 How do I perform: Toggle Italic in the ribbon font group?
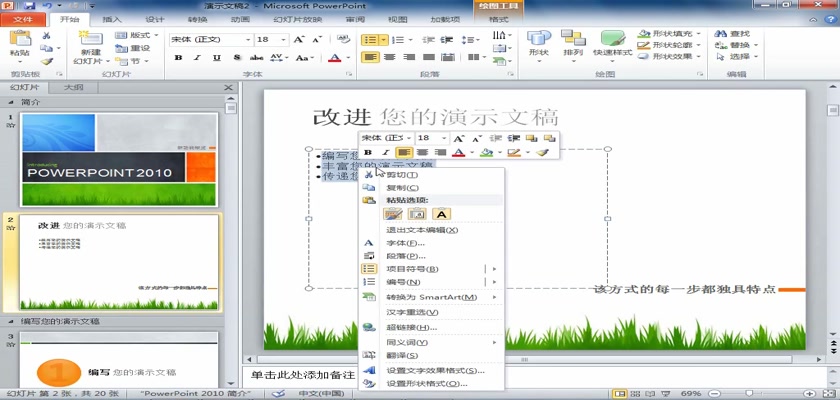197,57
